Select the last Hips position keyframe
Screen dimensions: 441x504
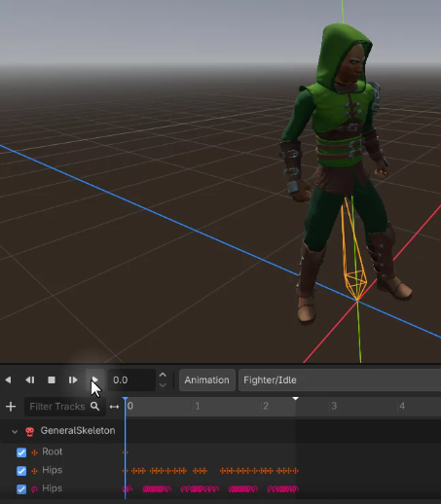pos(296,471)
